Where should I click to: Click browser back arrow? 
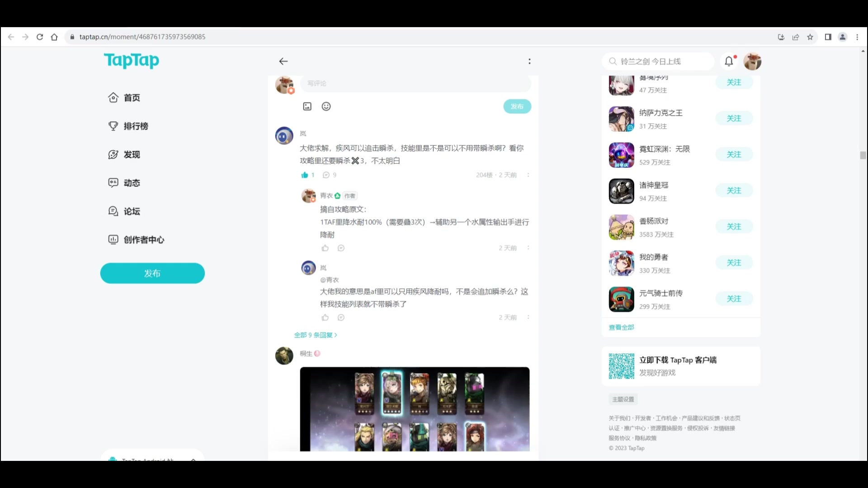11,37
